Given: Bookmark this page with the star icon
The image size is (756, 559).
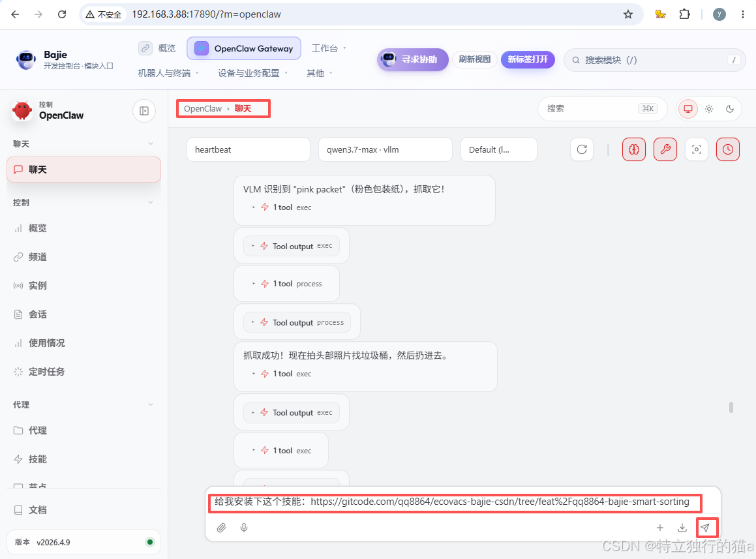Looking at the screenshot, I should [x=627, y=14].
